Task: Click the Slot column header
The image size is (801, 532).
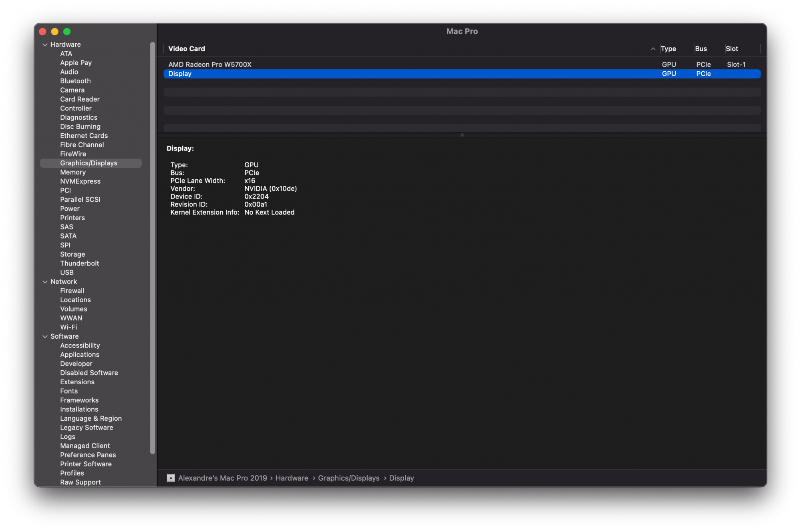Action: point(732,49)
